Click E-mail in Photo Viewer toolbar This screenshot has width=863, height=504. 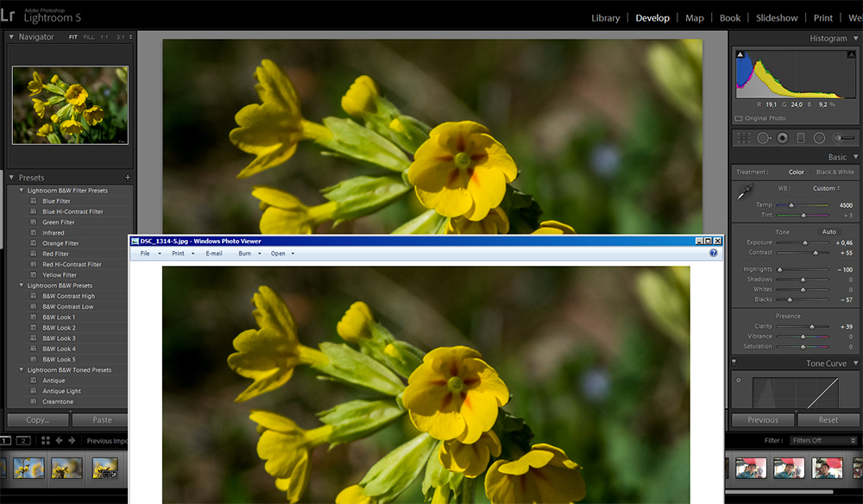pyautogui.click(x=214, y=254)
